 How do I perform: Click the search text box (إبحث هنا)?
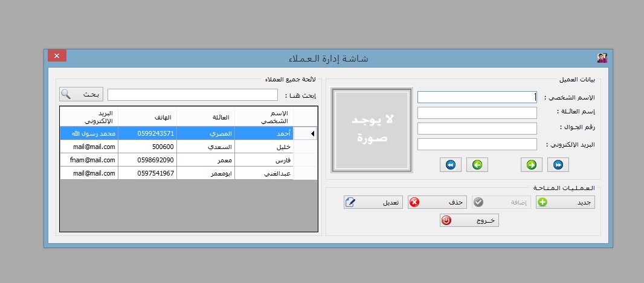192,95
